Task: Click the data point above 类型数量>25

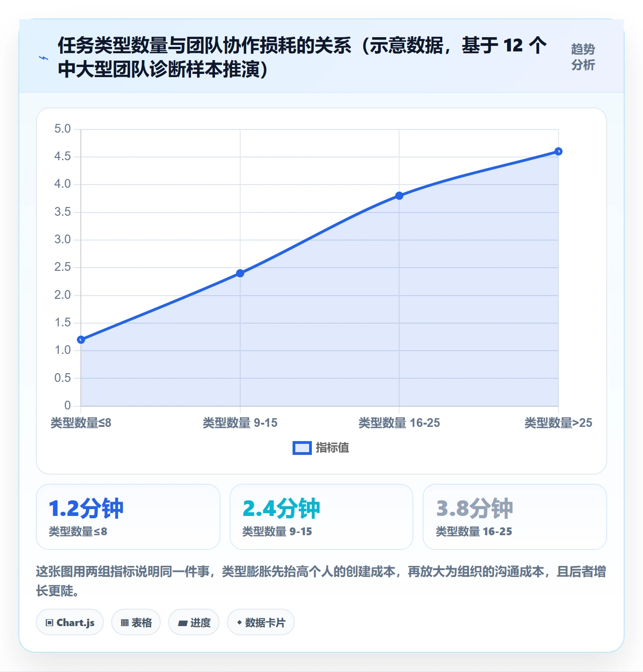Action: pos(558,151)
